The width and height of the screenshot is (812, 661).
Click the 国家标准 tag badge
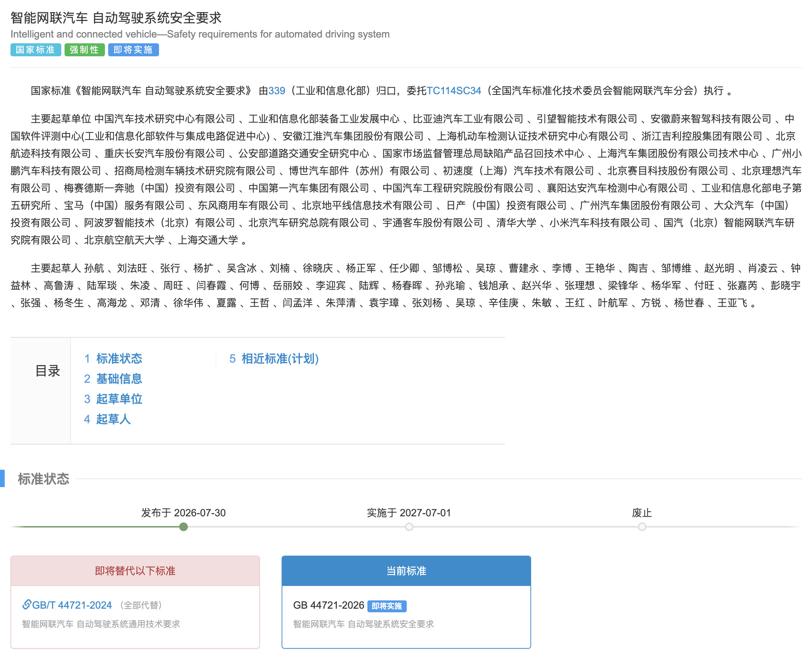pos(36,50)
